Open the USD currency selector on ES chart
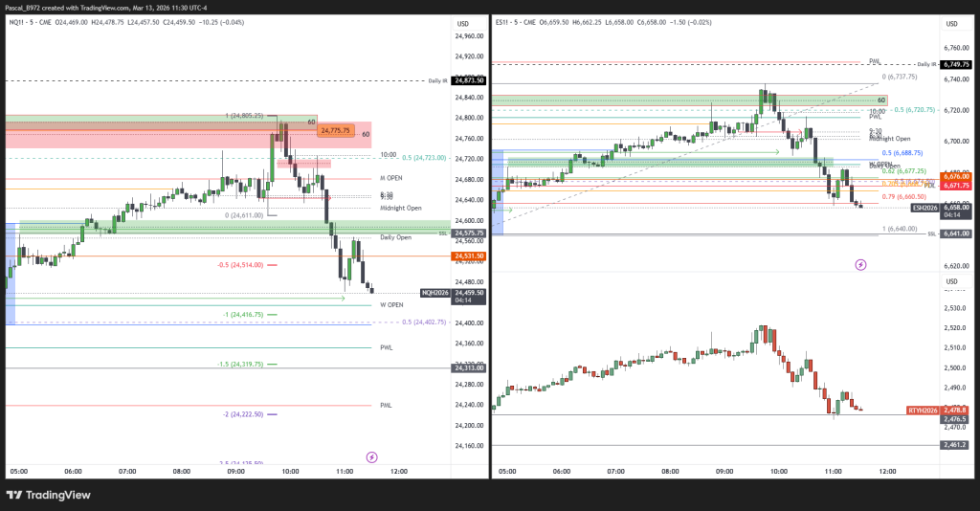This screenshot has width=980, height=511. [x=951, y=23]
